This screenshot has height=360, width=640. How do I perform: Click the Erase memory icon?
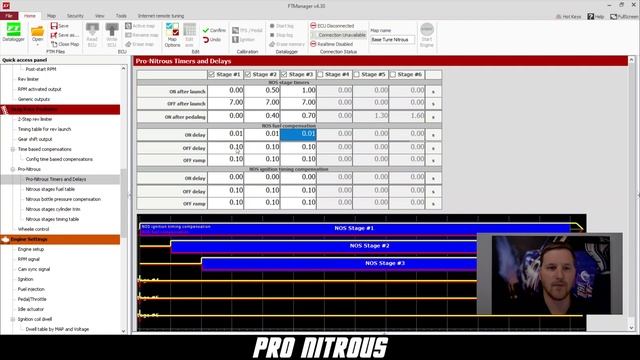point(272,44)
